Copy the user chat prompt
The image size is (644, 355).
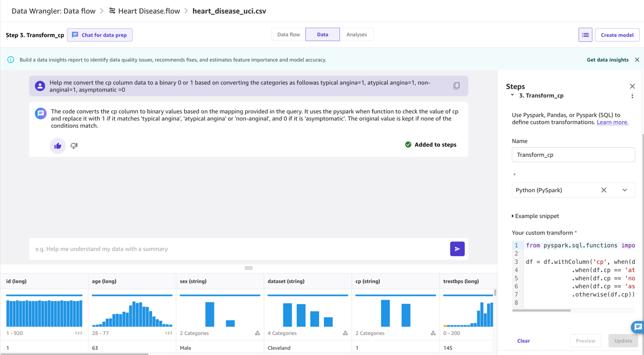(x=456, y=86)
